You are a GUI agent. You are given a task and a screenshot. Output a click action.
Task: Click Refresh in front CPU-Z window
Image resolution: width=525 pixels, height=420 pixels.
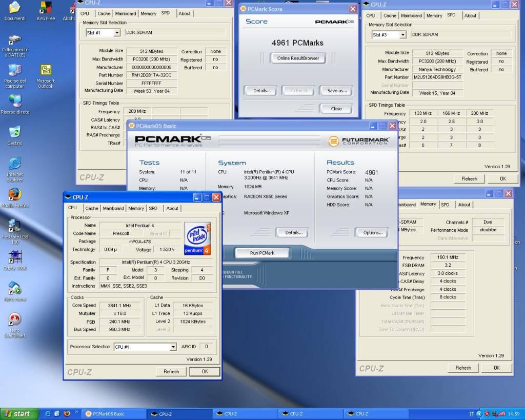(171, 371)
